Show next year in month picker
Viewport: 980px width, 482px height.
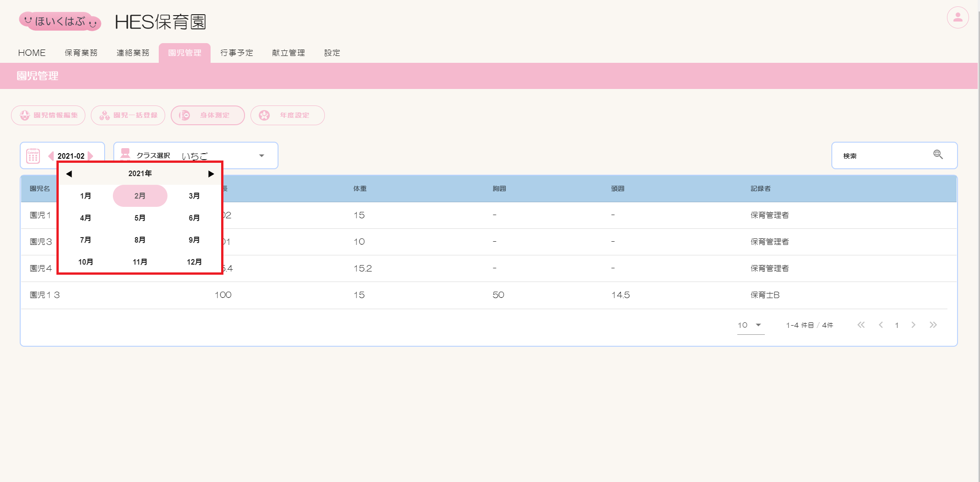pos(211,174)
